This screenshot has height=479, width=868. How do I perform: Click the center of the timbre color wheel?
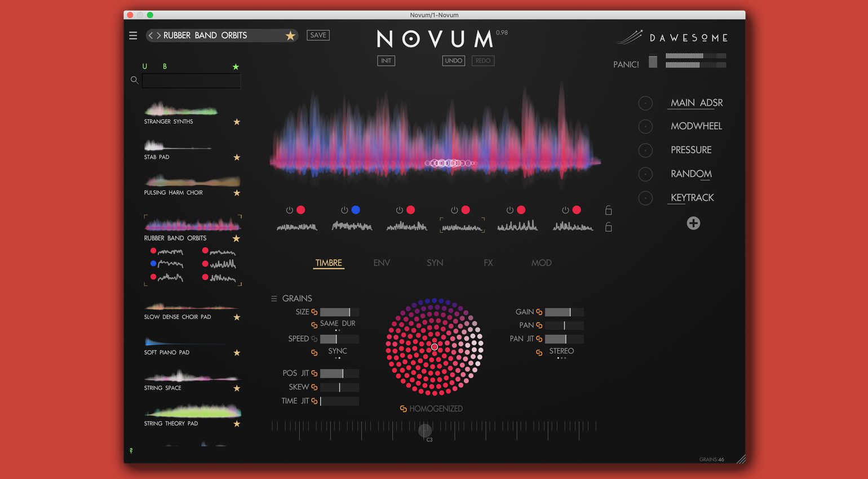tap(435, 347)
